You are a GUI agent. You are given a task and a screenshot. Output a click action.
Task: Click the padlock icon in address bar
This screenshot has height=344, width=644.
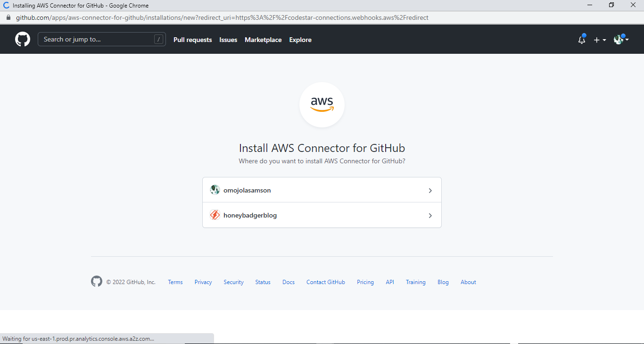[8, 17]
